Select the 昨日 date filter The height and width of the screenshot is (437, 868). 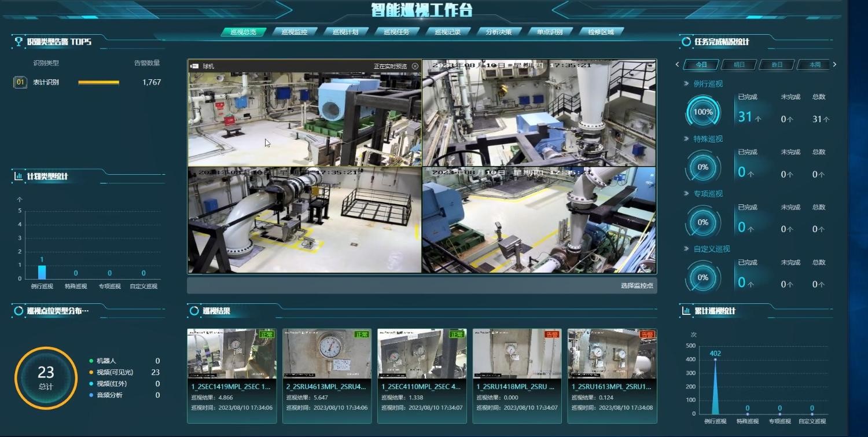pos(777,65)
